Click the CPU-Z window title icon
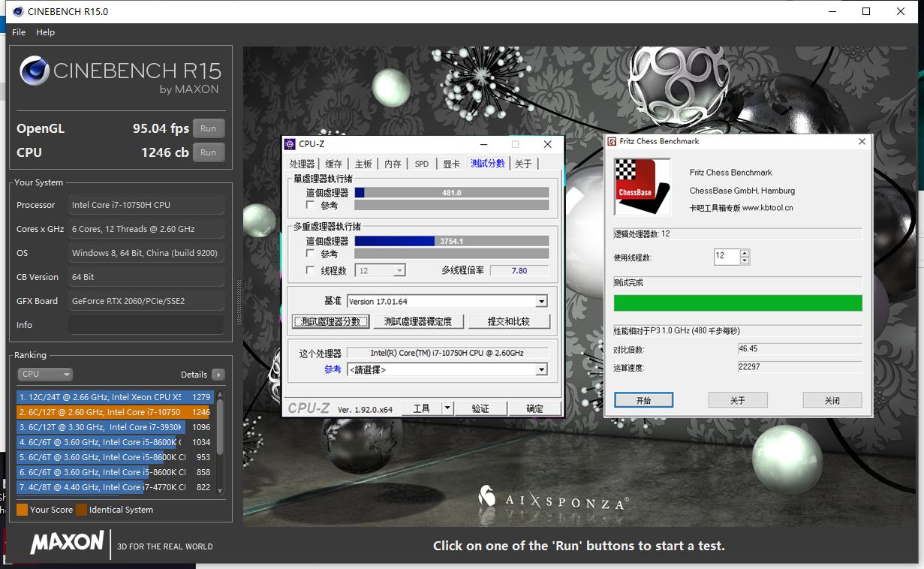924x569 pixels. pos(290,144)
